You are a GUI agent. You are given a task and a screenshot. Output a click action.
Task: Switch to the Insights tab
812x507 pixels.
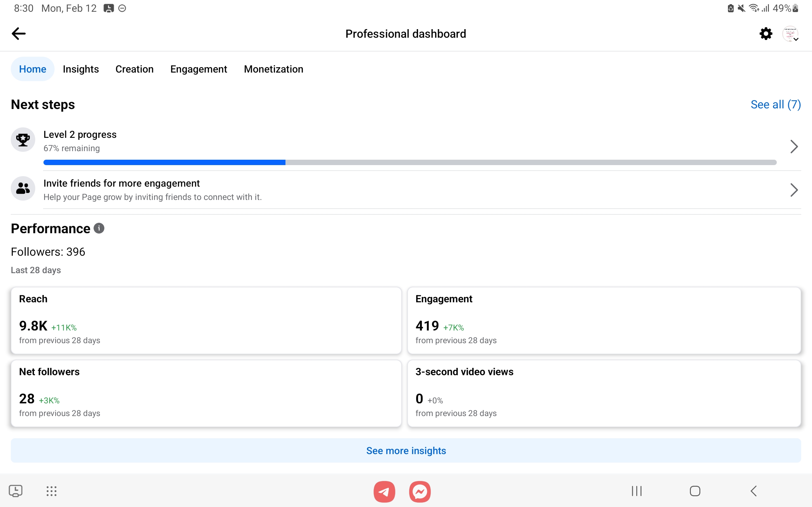point(81,69)
